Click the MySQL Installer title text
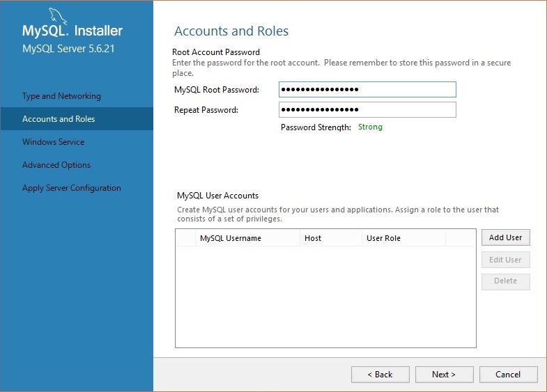This screenshot has height=392, width=547. (72, 31)
